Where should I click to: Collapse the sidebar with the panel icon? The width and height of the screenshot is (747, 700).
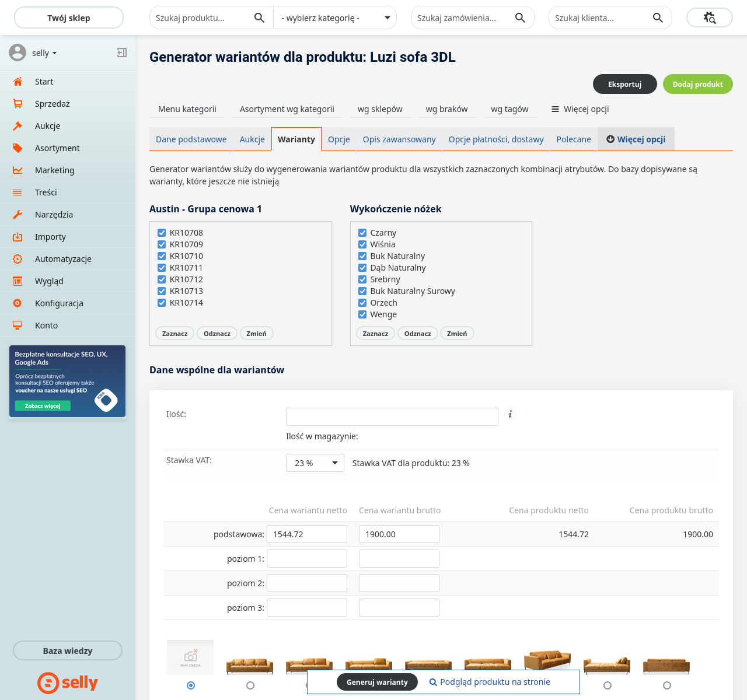(121, 53)
